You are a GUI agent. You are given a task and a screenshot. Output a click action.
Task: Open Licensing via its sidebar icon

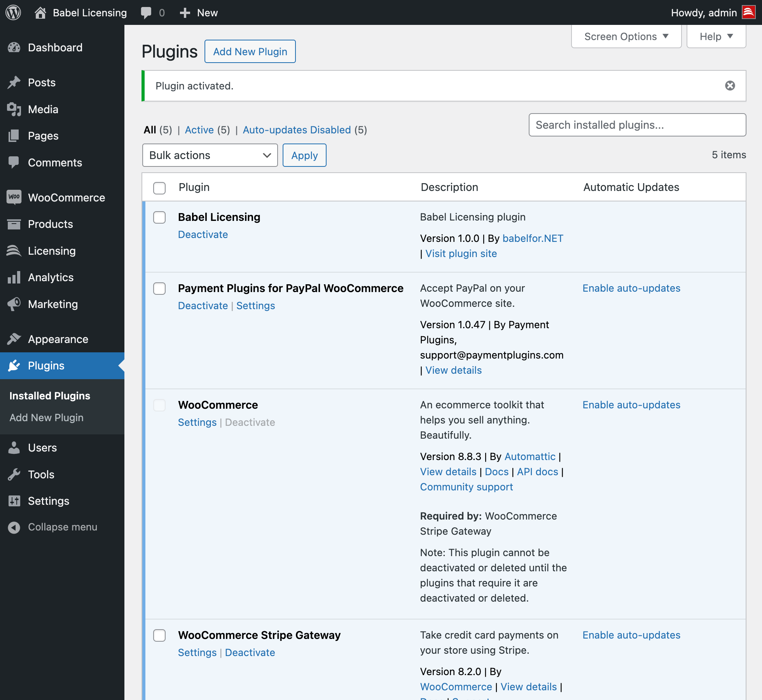[x=14, y=251]
